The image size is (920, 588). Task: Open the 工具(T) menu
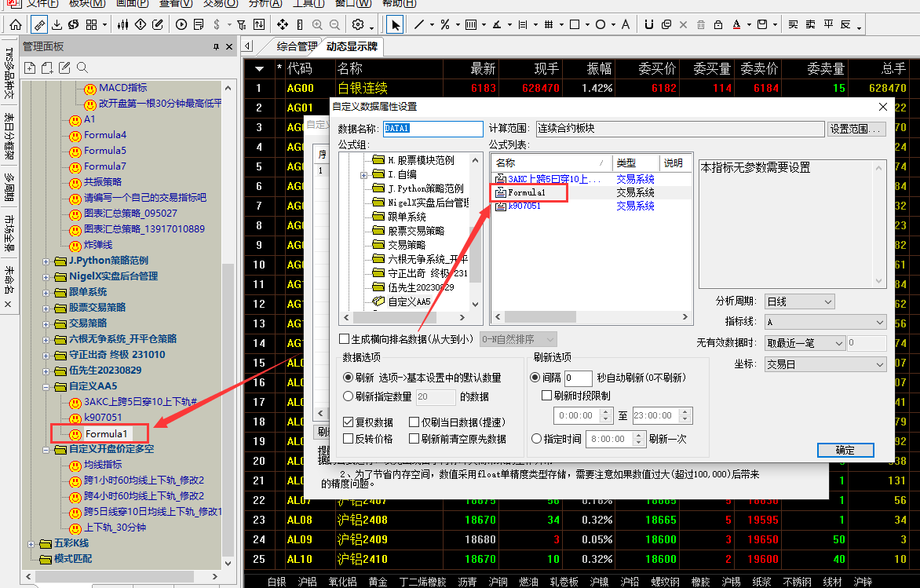pos(308,3)
